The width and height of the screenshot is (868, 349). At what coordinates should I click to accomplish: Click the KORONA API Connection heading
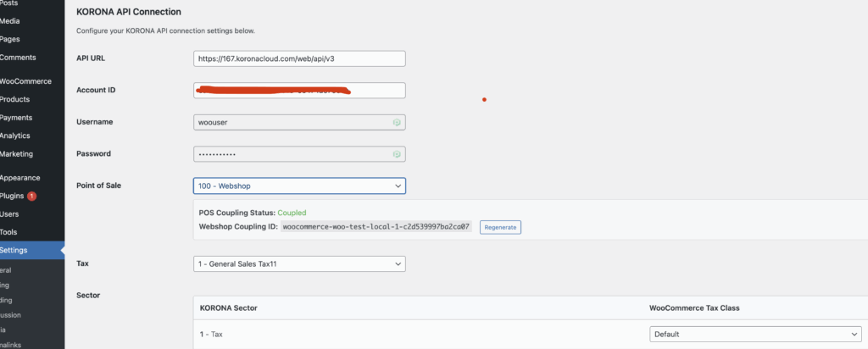coord(129,11)
